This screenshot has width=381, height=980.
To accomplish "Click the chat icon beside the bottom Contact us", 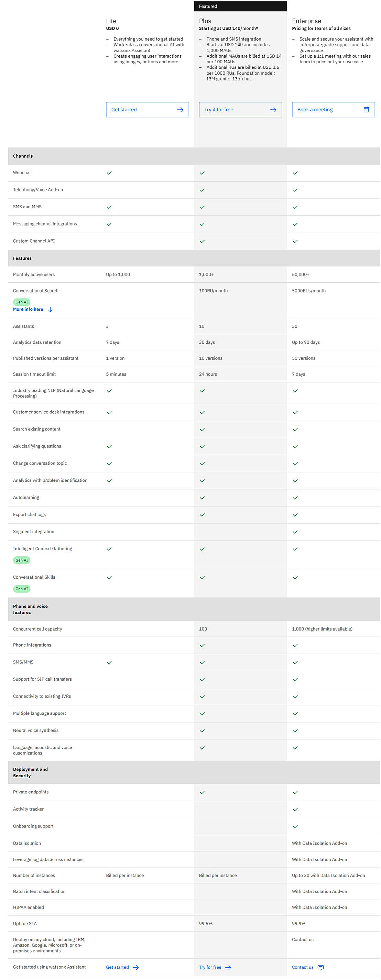I will tap(320, 967).
